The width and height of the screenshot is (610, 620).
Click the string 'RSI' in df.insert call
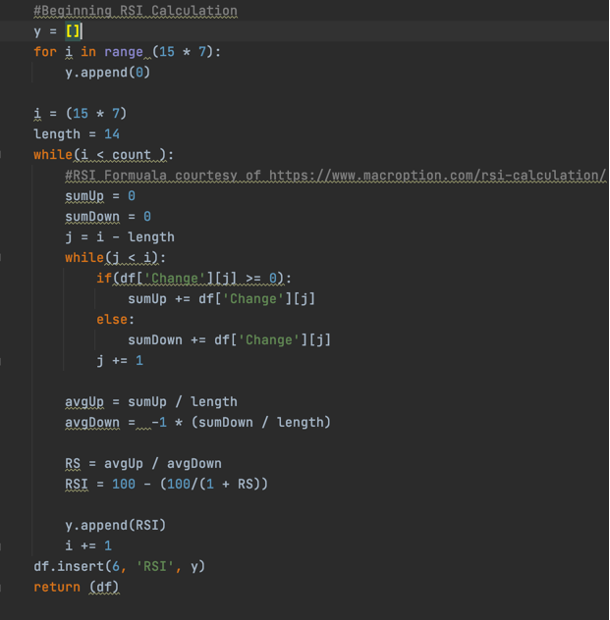[x=155, y=566]
